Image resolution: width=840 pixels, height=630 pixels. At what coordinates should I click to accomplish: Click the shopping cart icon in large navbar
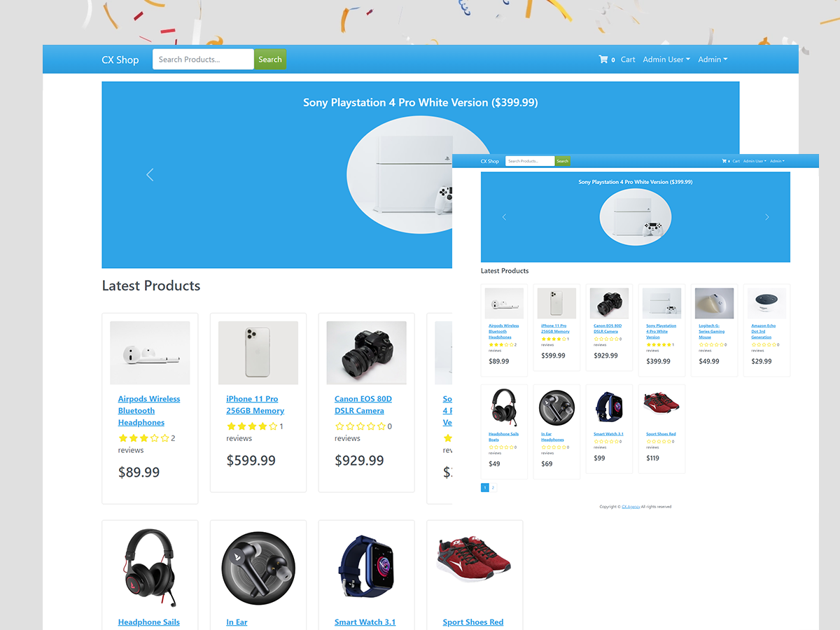(603, 59)
